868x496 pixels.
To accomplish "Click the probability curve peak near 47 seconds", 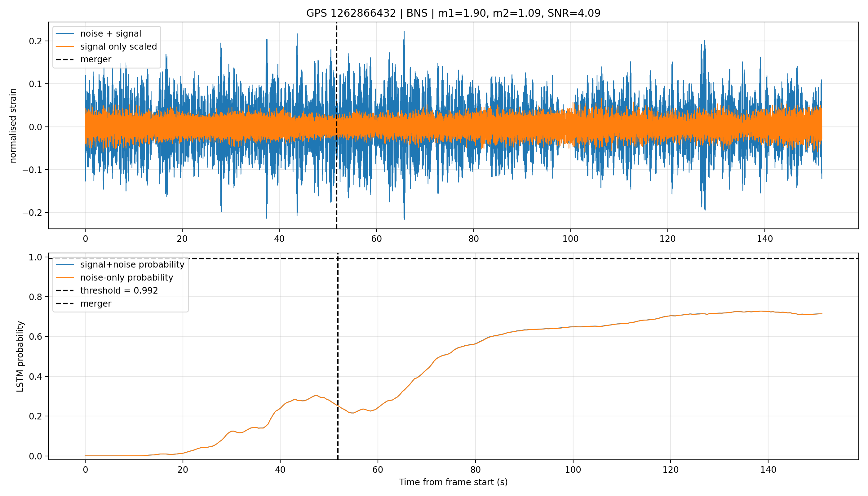I will (317, 395).
